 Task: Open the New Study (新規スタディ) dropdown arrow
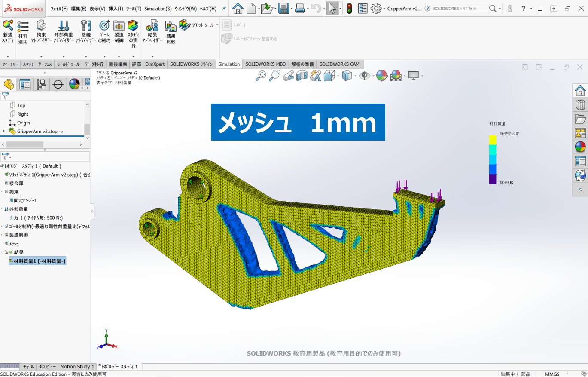(8, 56)
